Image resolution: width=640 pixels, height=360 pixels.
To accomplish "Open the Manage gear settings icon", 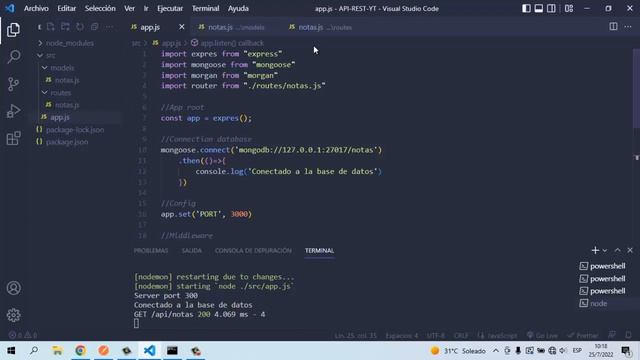I will pyautogui.click(x=13, y=315).
